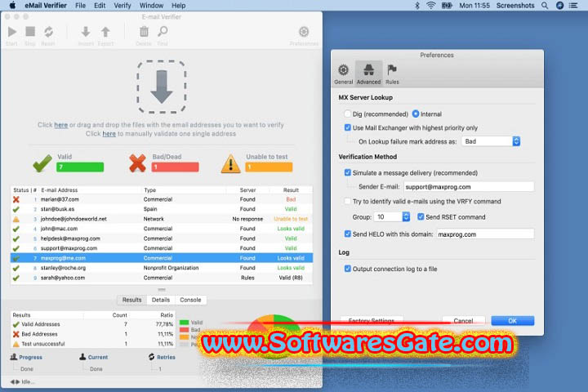The height and width of the screenshot is (392, 588).
Task: Toggle Send HELO with this domain checkbox
Action: pyautogui.click(x=348, y=234)
